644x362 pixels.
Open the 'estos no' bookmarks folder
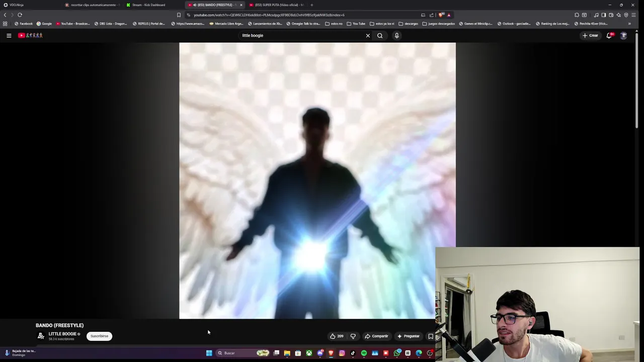(x=334, y=24)
